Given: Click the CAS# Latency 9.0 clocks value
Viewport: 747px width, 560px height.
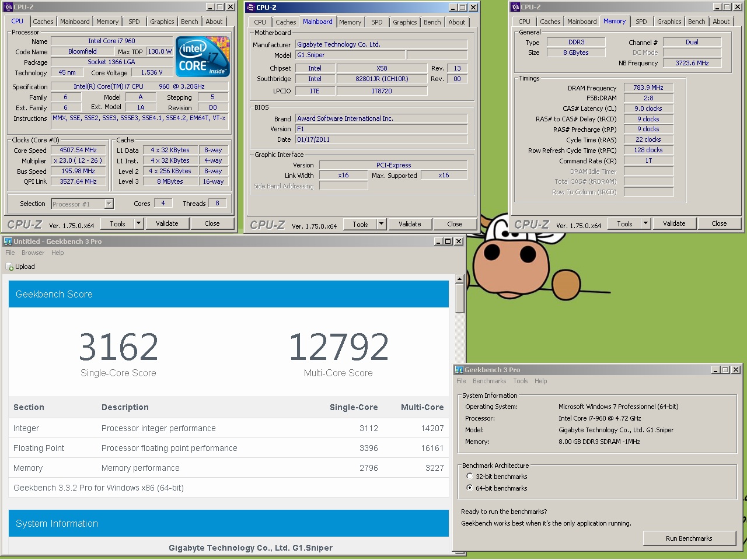Looking at the screenshot, I should tap(648, 108).
